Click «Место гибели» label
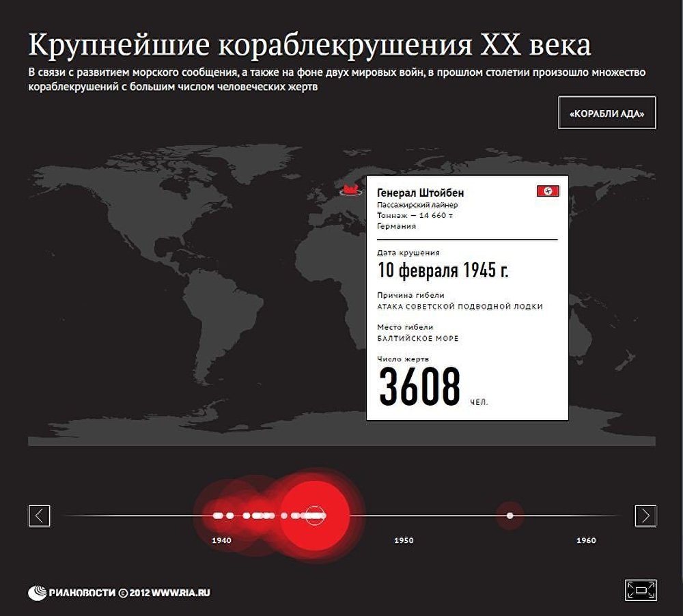 pos(405,326)
